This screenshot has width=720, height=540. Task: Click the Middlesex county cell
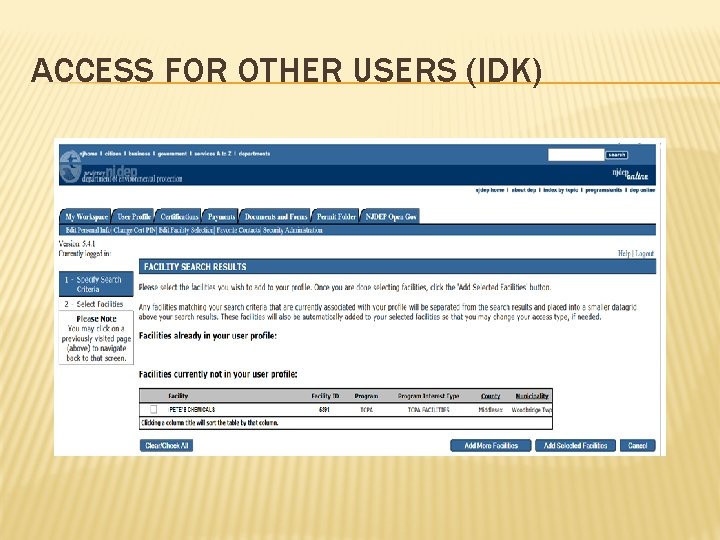[490, 409]
